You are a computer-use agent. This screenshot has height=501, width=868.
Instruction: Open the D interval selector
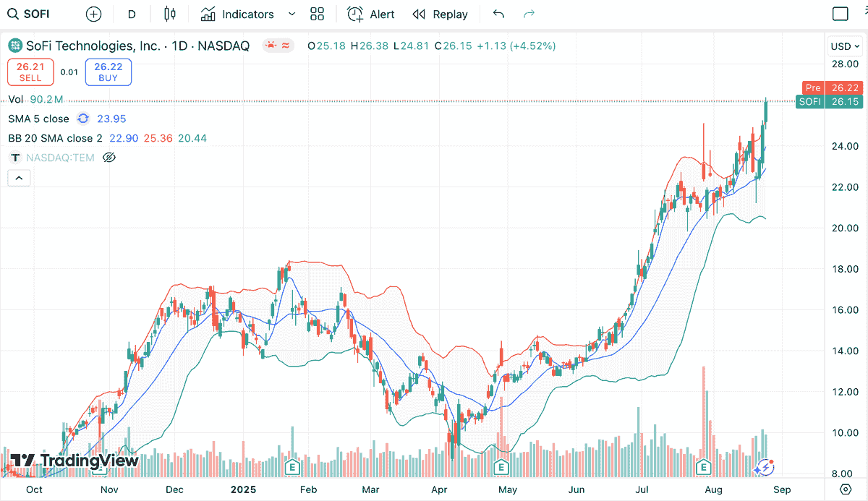pyautogui.click(x=131, y=14)
